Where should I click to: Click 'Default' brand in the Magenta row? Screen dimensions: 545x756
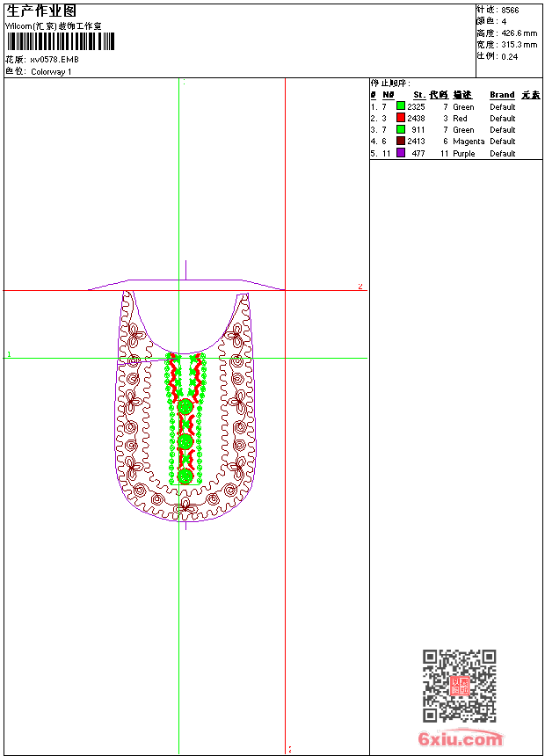[502, 142]
